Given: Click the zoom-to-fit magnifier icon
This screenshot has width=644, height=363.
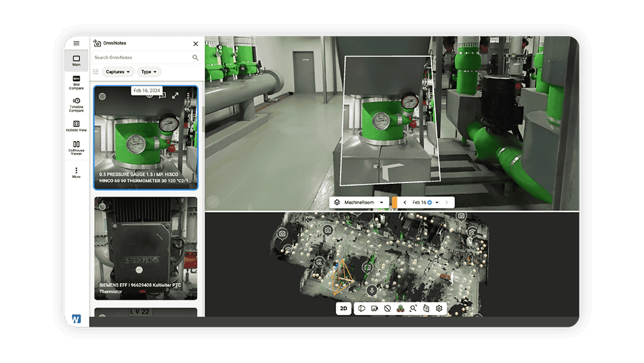Looking at the screenshot, I should (413, 308).
